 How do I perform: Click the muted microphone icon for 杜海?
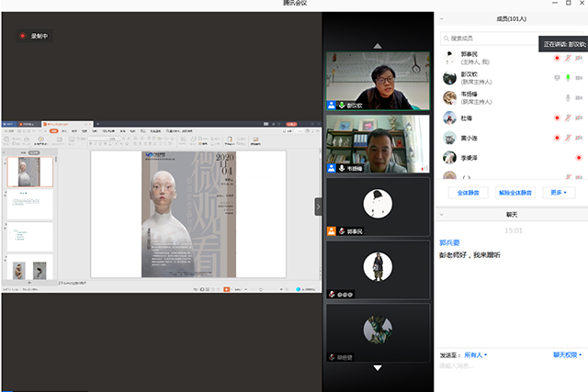pos(568,118)
